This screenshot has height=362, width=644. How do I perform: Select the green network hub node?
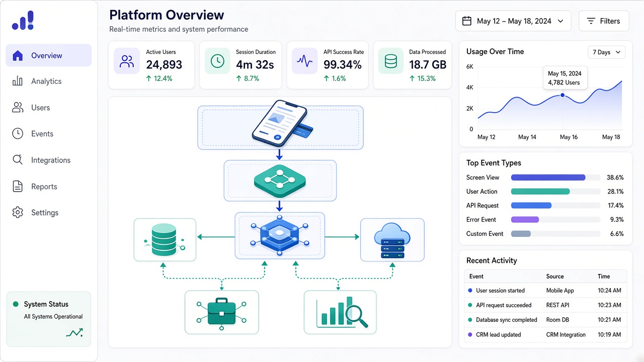click(x=280, y=180)
